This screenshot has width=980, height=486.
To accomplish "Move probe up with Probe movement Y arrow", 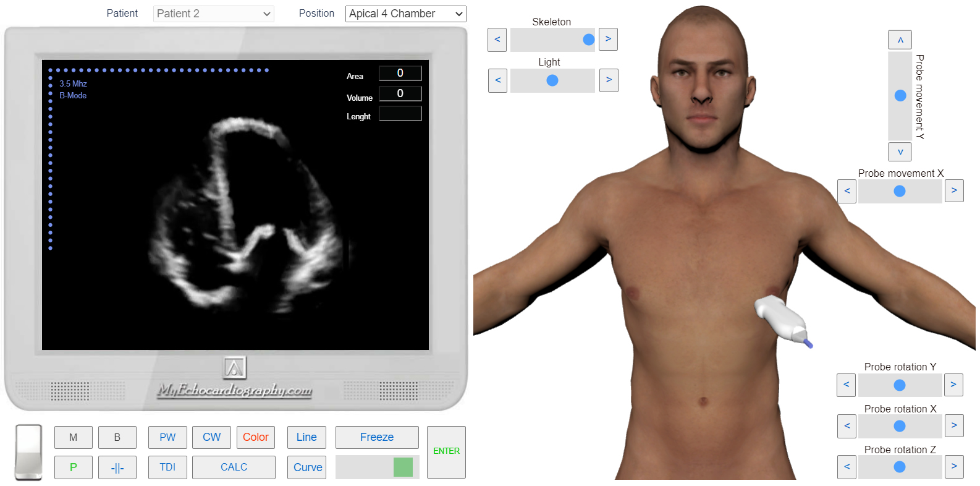I will 900,40.
